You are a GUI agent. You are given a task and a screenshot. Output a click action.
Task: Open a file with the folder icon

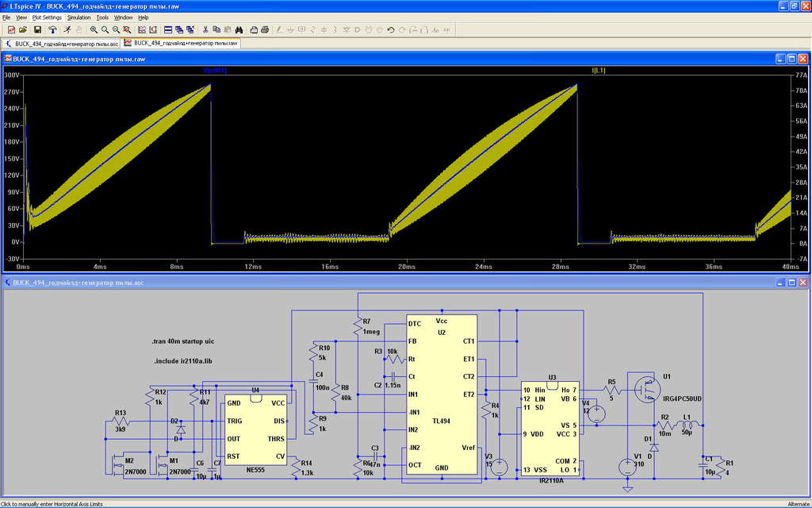(24, 29)
